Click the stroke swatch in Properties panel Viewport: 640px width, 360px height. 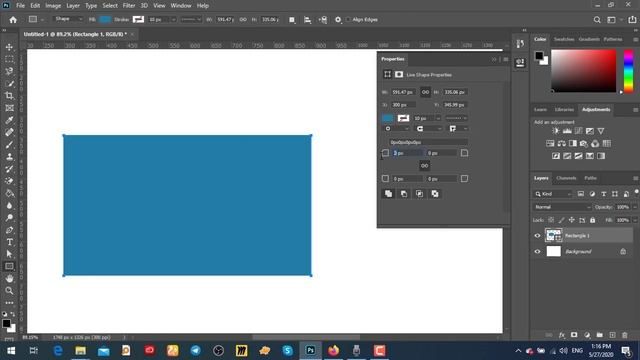pos(403,118)
